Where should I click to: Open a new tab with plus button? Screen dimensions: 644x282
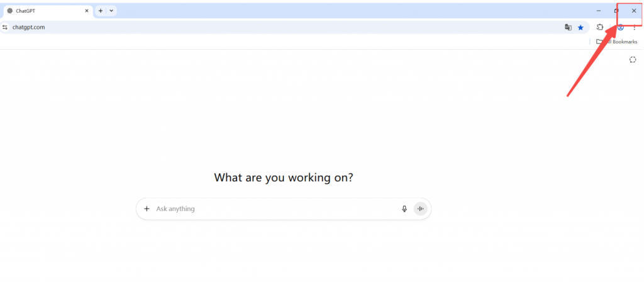[101, 11]
